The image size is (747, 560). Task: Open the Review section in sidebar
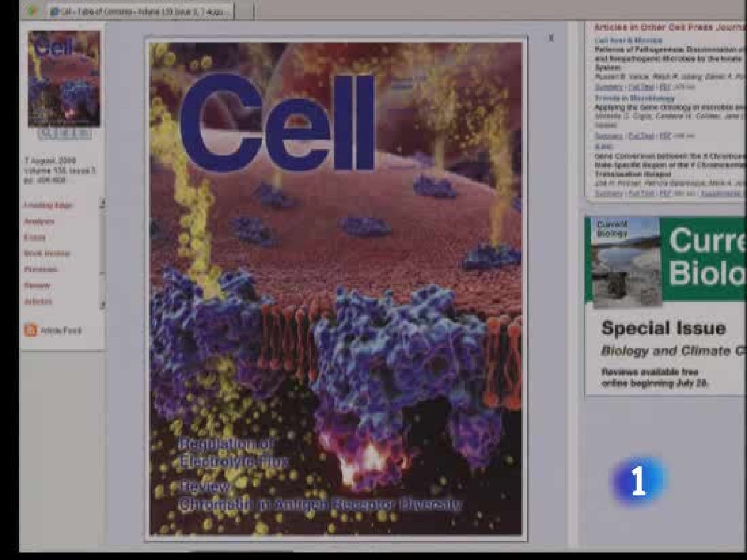click(37, 285)
